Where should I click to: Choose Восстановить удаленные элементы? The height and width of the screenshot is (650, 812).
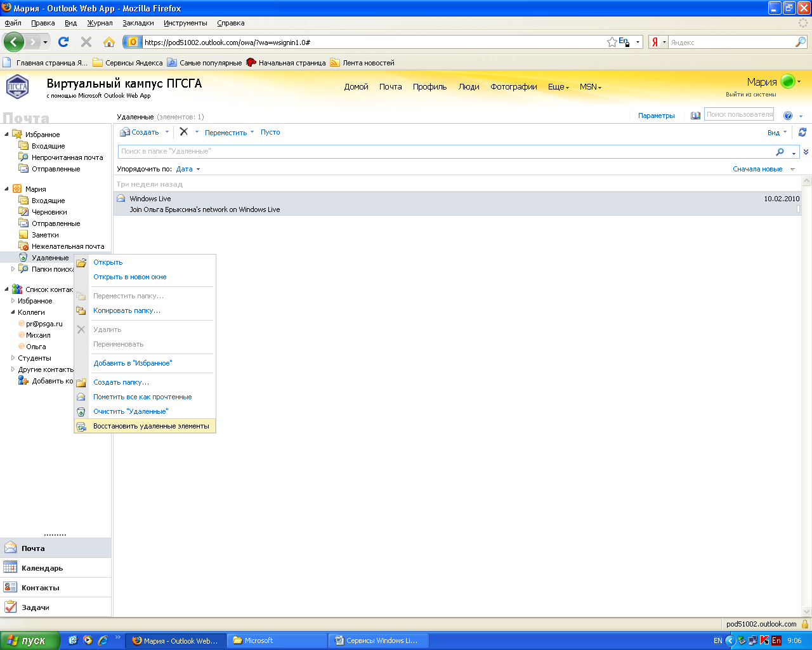pyautogui.click(x=145, y=426)
